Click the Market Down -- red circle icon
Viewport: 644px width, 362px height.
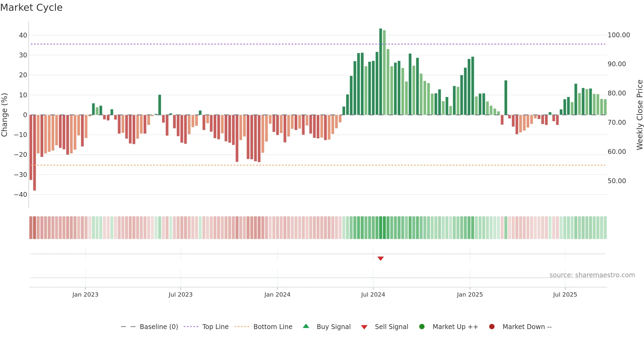coord(492,327)
